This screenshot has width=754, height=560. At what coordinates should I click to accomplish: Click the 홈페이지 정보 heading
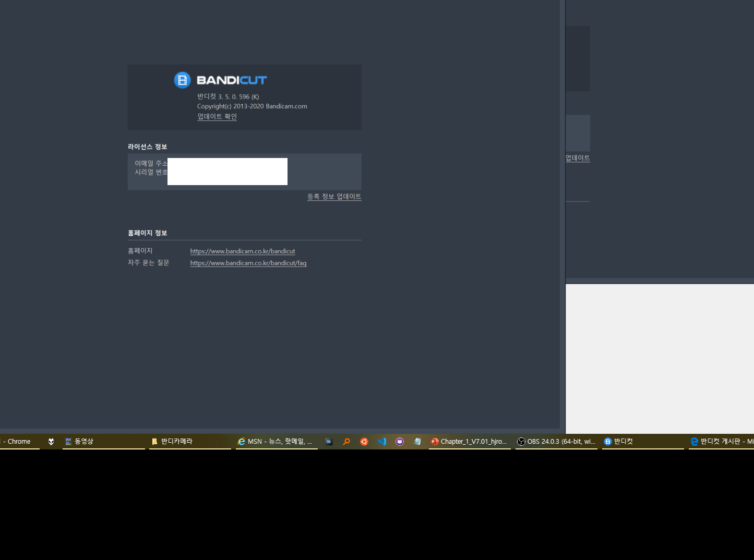(148, 233)
